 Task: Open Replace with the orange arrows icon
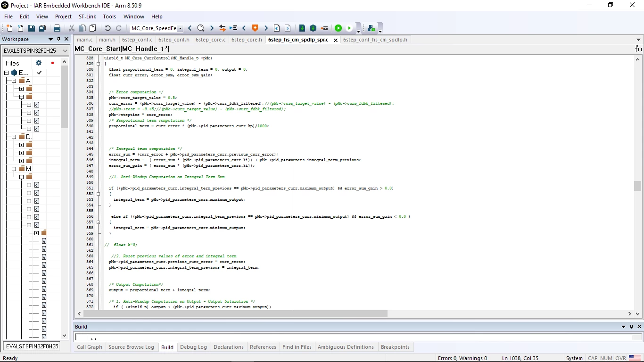point(223,28)
